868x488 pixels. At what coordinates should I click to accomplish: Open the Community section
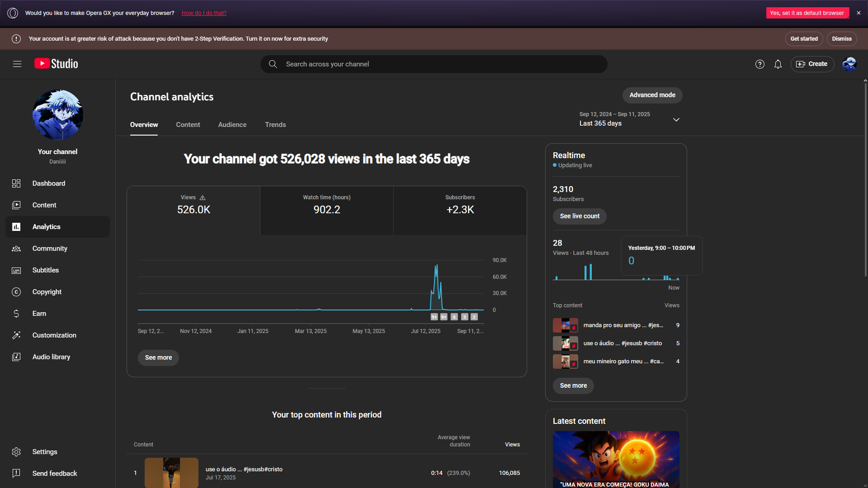click(x=50, y=248)
